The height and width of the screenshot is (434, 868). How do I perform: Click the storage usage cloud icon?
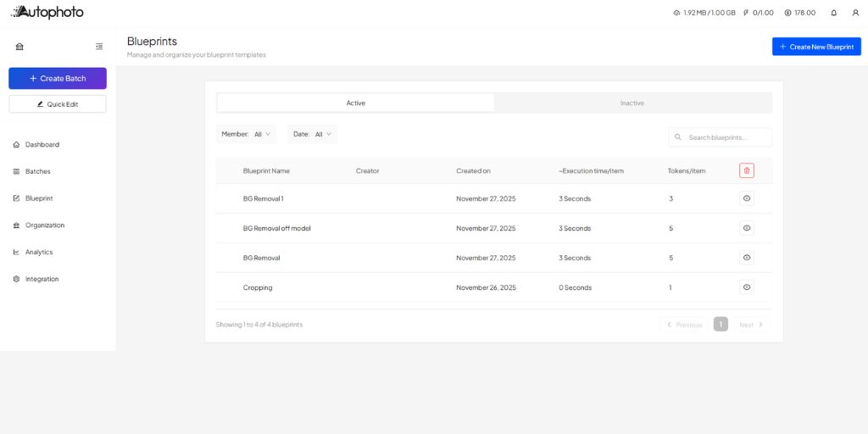[x=676, y=13]
